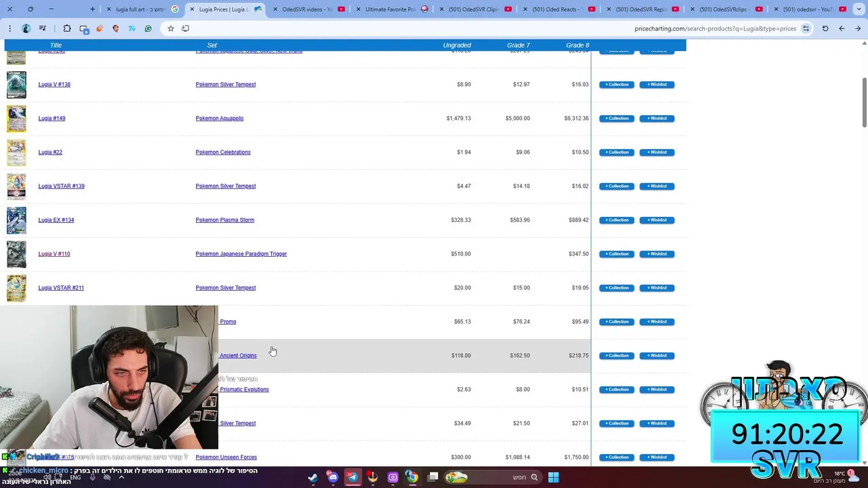The width and height of the screenshot is (868, 488).
Task: Add Lugia #22 to Collection
Action: coord(616,152)
